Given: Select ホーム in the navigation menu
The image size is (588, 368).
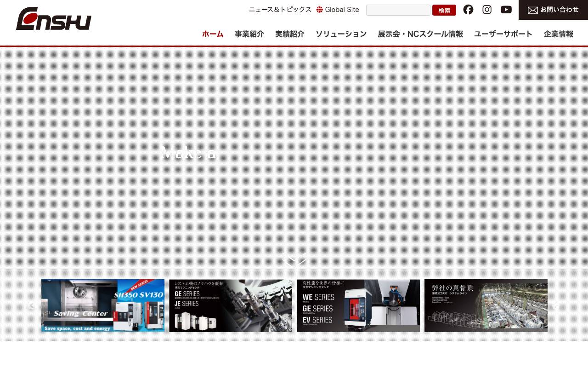Looking at the screenshot, I should (x=212, y=34).
